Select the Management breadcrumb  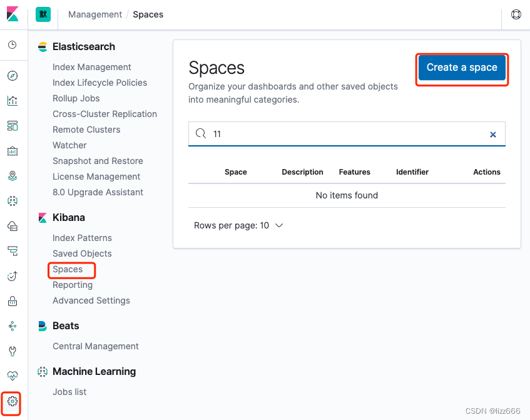pos(94,14)
